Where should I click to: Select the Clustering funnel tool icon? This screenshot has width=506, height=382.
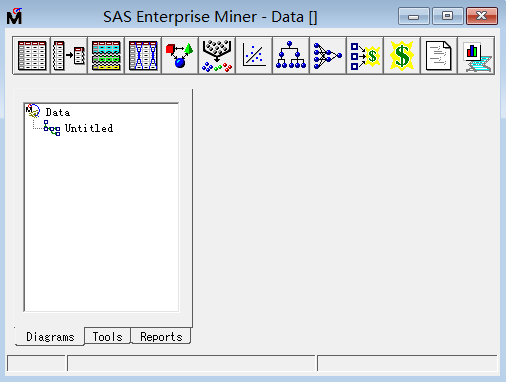click(217, 55)
